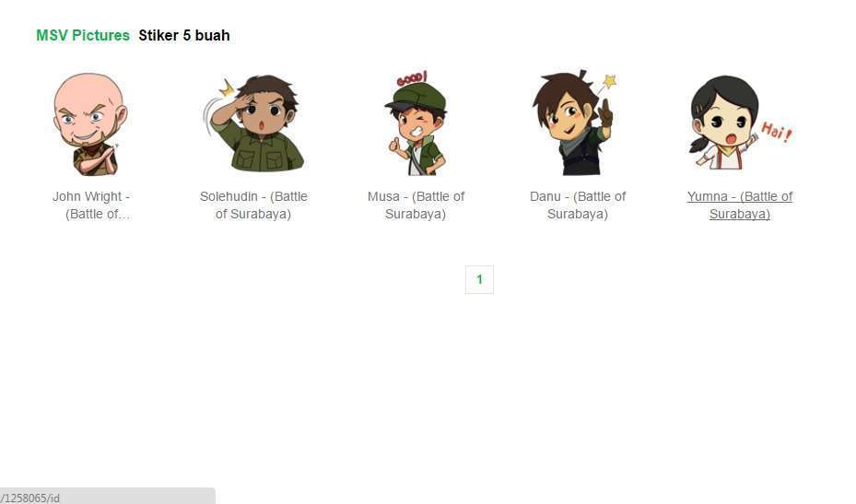Click the 'Musa - (Battle of Surabaya)' title
The image size is (856, 504).
click(x=416, y=205)
